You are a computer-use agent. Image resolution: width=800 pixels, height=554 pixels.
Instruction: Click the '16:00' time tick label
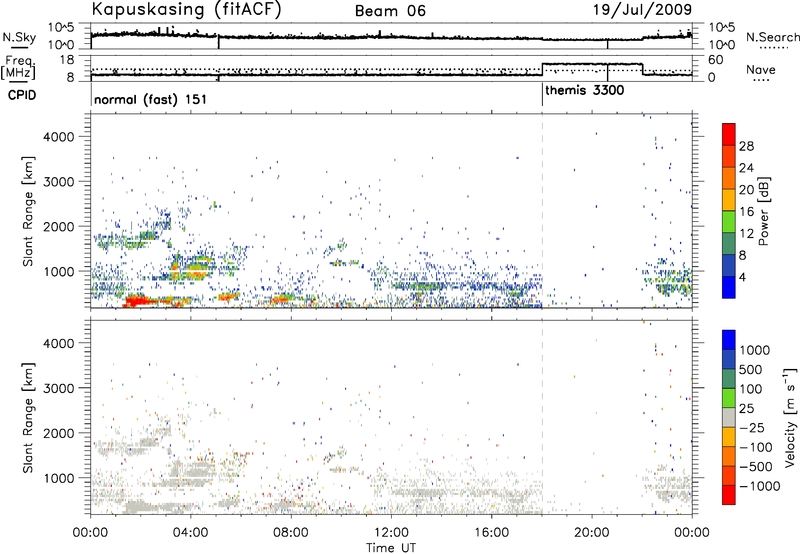point(492,533)
